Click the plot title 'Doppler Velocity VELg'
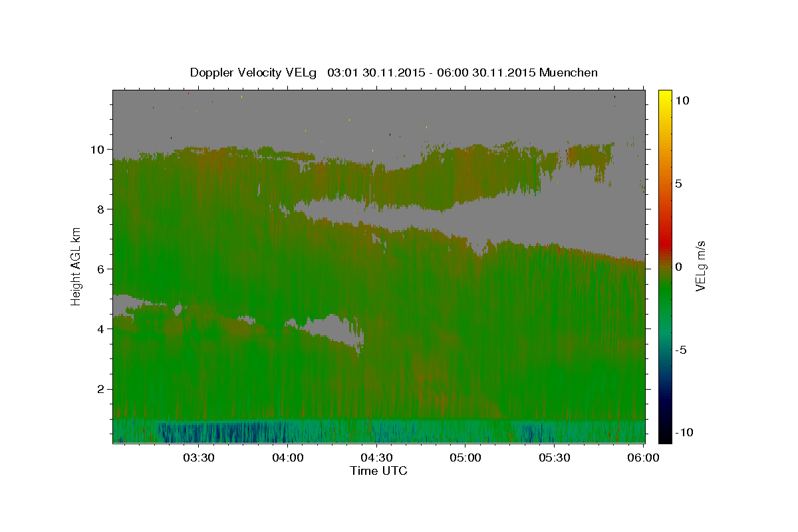 pyautogui.click(x=253, y=72)
